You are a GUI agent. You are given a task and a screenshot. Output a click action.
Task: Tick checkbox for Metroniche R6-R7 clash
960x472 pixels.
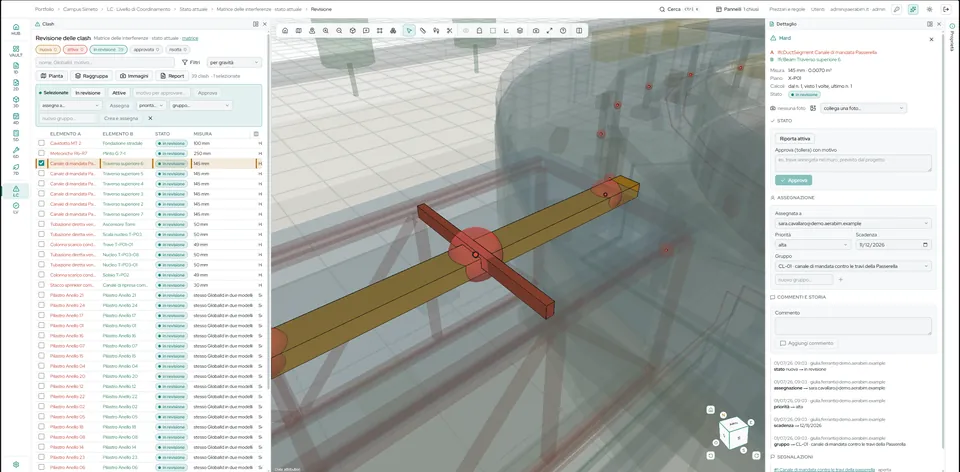point(42,154)
